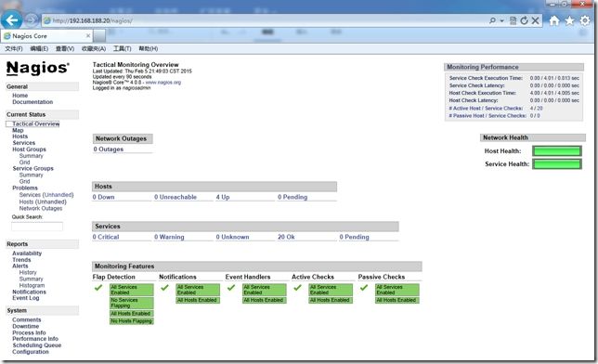598x364 pixels.
Task: Click the Flap Detection green checkmark
Action: 98,287
